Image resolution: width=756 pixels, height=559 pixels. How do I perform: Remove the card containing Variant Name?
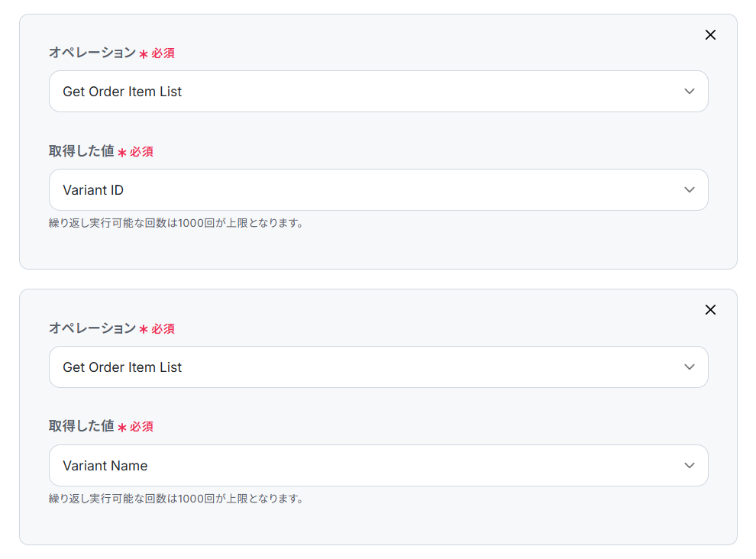[x=710, y=309]
